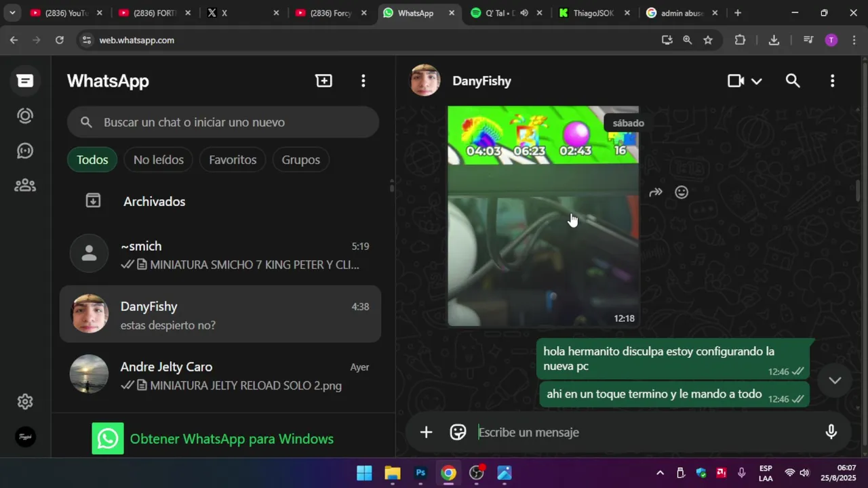Open chat list three-dot menu

click(x=363, y=81)
